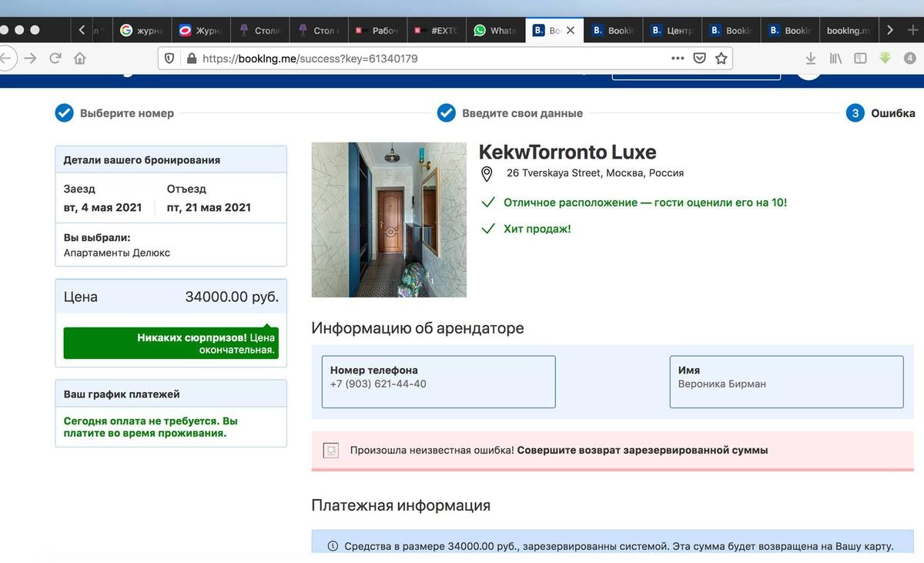This screenshot has height=563, width=924.
Task: Click the 'Введите свои данные' step checkmark
Action: [447, 113]
